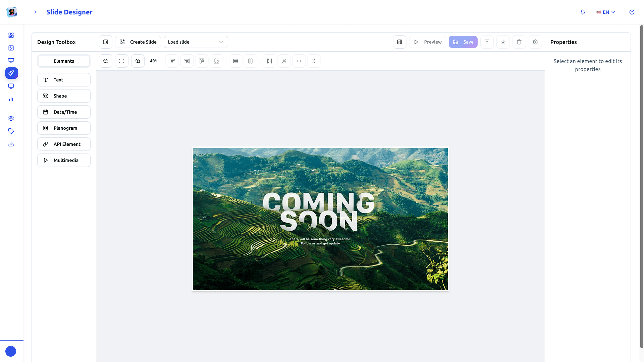Viewport: 644px width, 362px height.
Task: Select the Elements tab
Action: [64, 61]
